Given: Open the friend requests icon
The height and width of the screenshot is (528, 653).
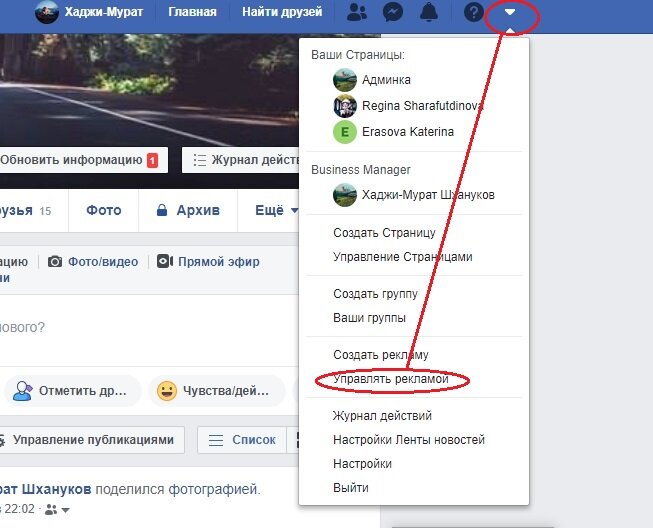Looking at the screenshot, I should click(357, 12).
